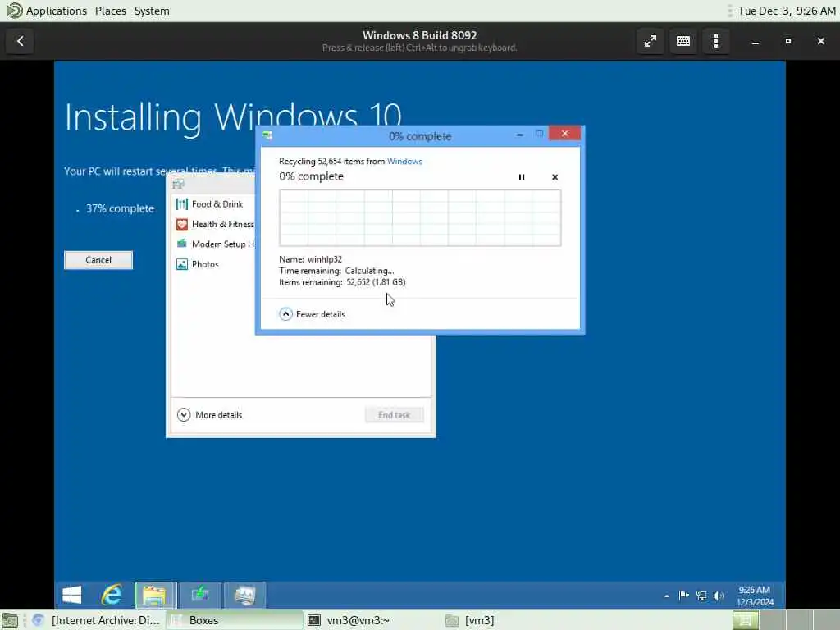Click the Modern Setup Host icon
Viewport: 840px width, 630px height.
pyautogui.click(x=182, y=244)
